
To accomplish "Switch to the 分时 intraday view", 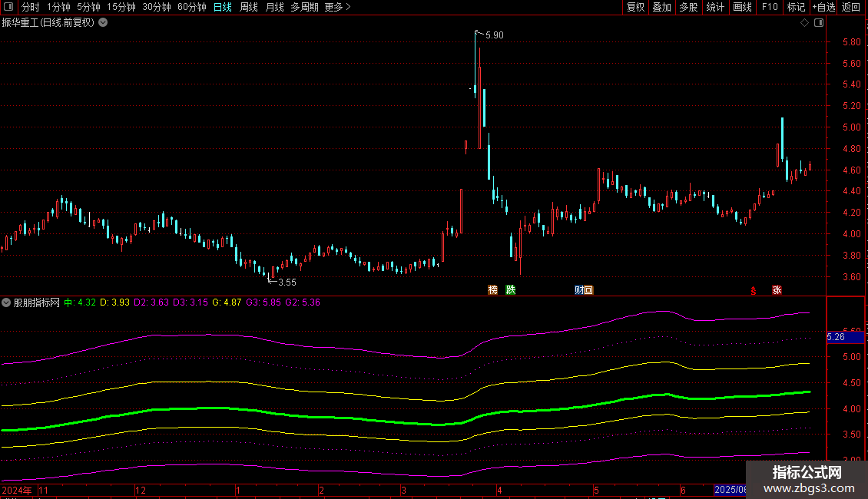I will coord(31,7).
